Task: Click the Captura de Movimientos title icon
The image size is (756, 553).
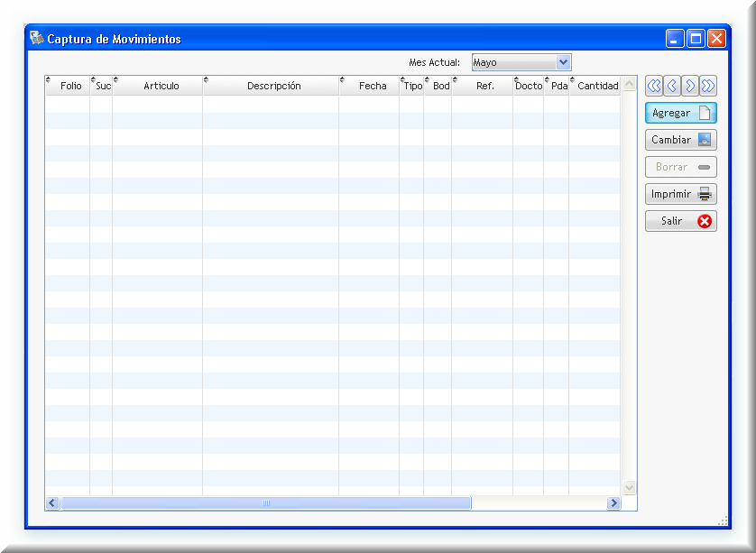Action: pyautogui.click(x=37, y=38)
